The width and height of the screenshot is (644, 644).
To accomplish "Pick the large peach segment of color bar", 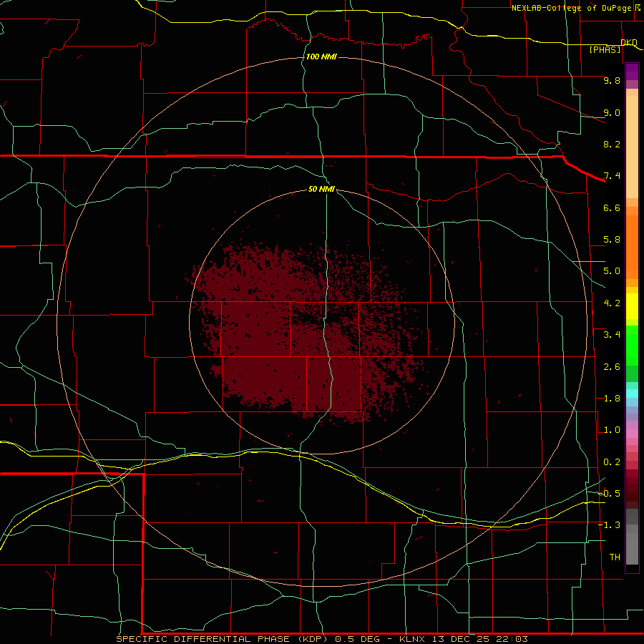I will tap(632, 147).
